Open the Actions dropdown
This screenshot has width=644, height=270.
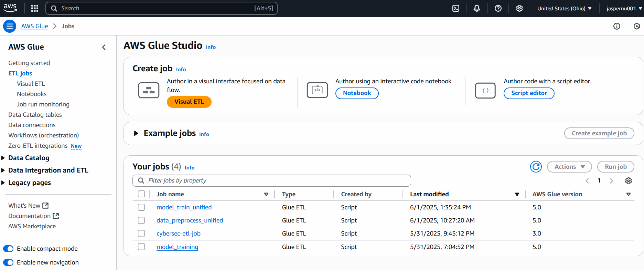[x=569, y=167]
